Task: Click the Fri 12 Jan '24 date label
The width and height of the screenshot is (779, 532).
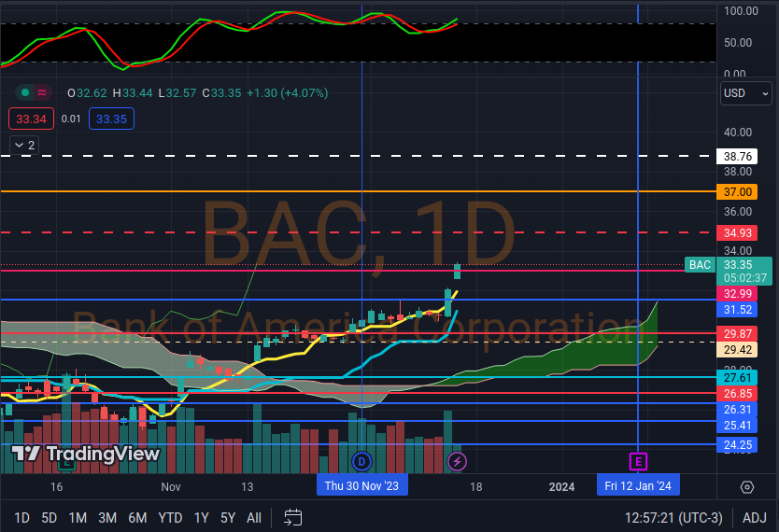Action: point(638,486)
